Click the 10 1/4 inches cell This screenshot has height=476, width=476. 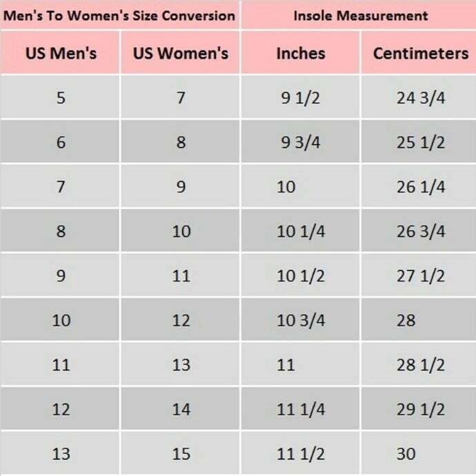[x=300, y=231]
